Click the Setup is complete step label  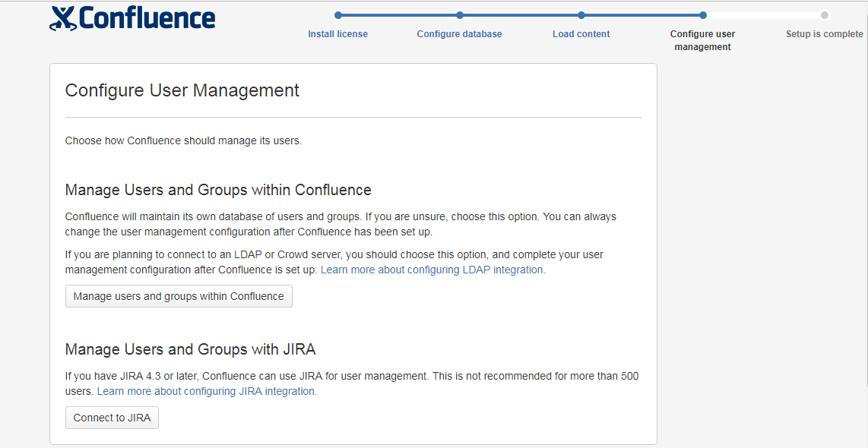click(824, 34)
